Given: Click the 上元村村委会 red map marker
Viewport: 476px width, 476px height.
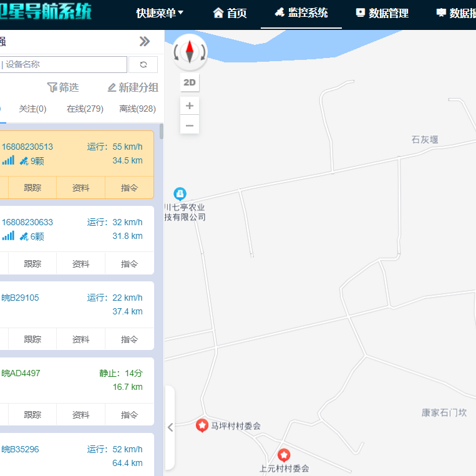Looking at the screenshot, I should [x=284, y=455].
